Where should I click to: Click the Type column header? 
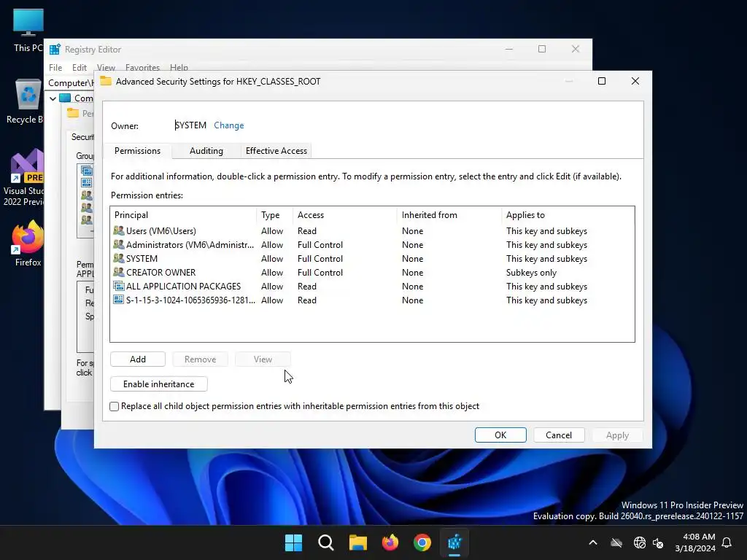point(274,215)
